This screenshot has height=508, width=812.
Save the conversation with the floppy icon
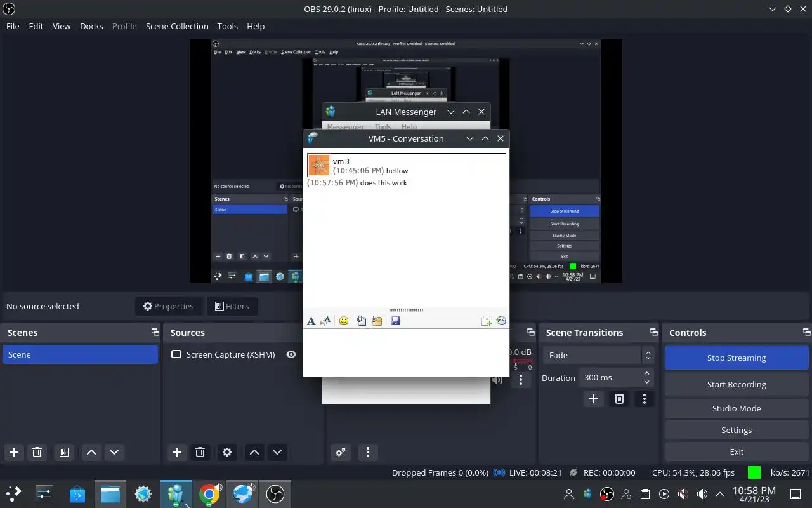pyautogui.click(x=395, y=321)
